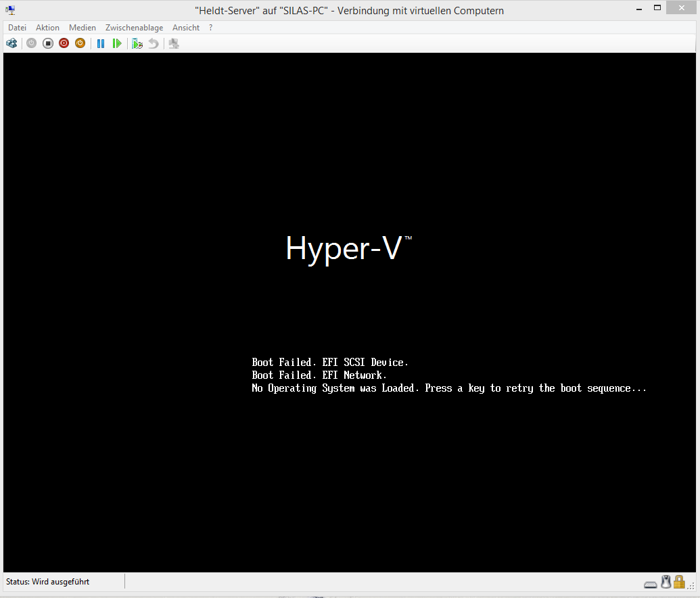The height and width of the screenshot is (598, 700).
Task: Click the 'Boot Failed. EFI Network.' line
Action: point(319,375)
